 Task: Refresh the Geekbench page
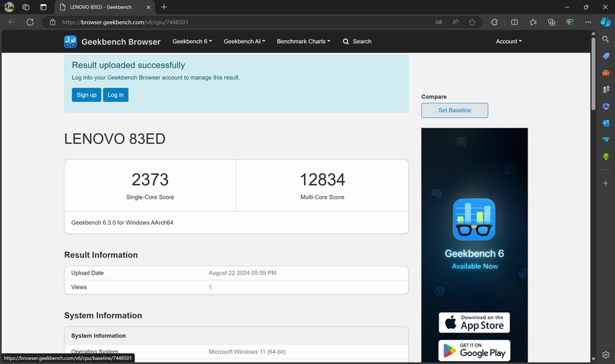pos(30,23)
